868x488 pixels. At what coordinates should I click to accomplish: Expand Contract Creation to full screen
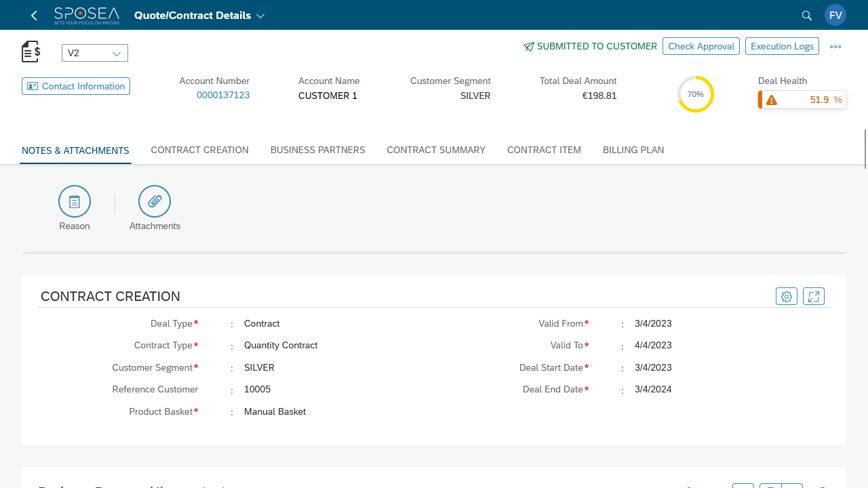pos(813,296)
